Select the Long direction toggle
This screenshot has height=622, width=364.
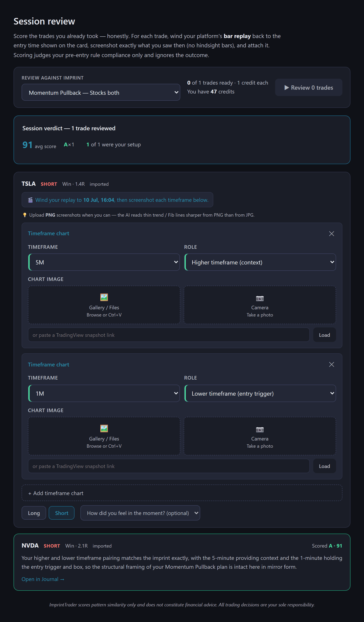pos(34,513)
